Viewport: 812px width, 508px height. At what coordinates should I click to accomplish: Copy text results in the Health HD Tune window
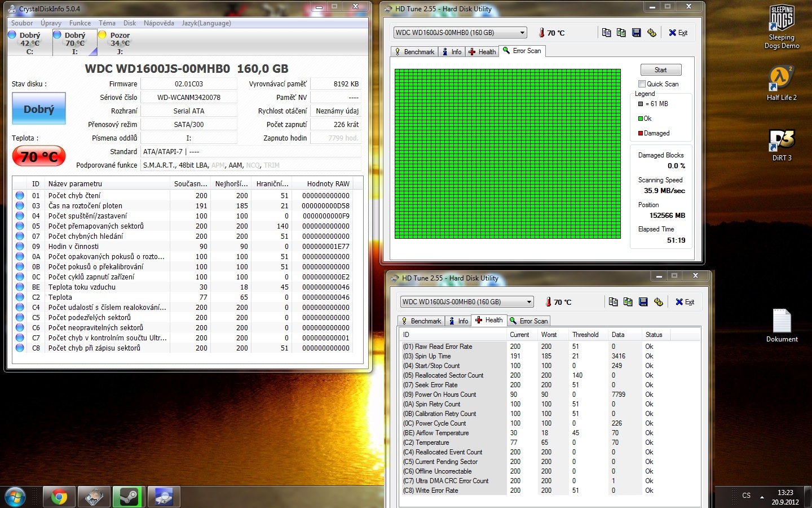[x=613, y=302]
